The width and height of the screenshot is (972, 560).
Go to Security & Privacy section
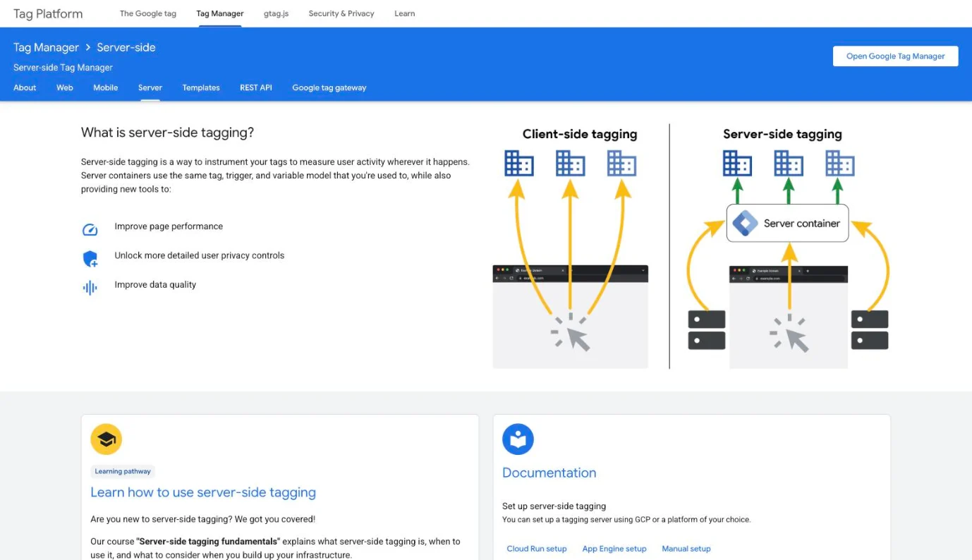(x=341, y=13)
